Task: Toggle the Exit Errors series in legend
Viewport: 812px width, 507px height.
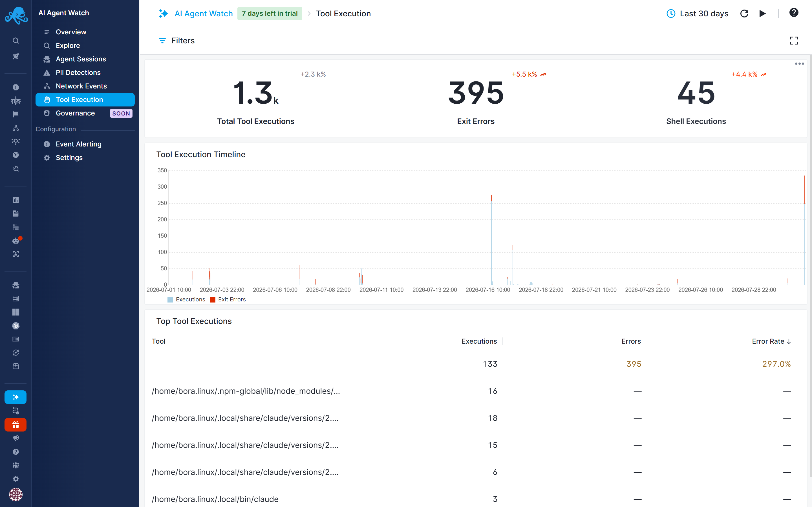Action: (x=228, y=299)
